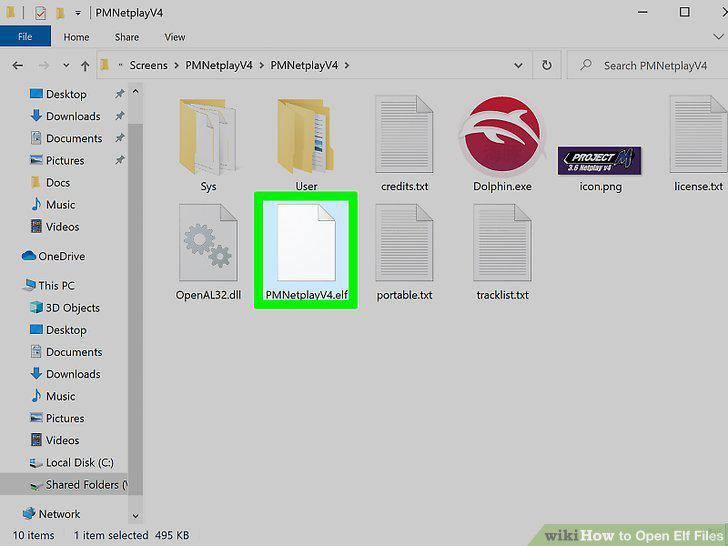
Task: Click the pin icon beside Downloads
Action: [x=120, y=116]
